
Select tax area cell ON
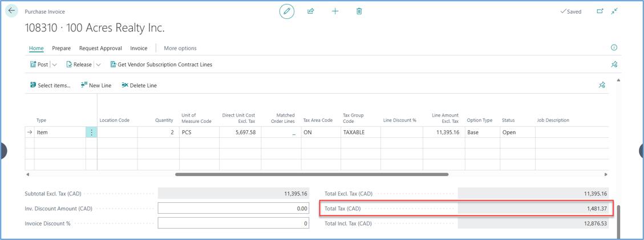click(321, 133)
